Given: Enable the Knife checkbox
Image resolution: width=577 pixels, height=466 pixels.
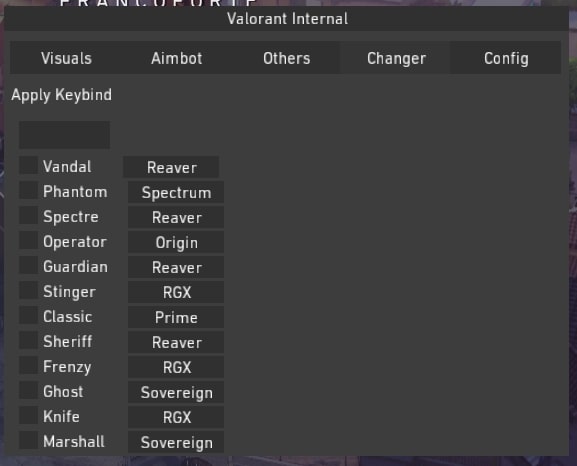Looking at the screenshot, I should [x=28, y=415].
